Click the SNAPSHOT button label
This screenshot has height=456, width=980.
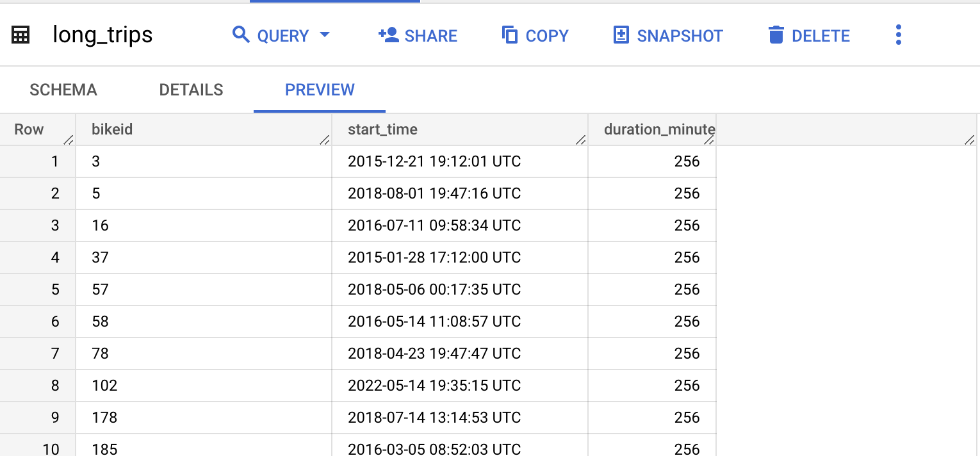pyautogui.click(x=680, y=36)
